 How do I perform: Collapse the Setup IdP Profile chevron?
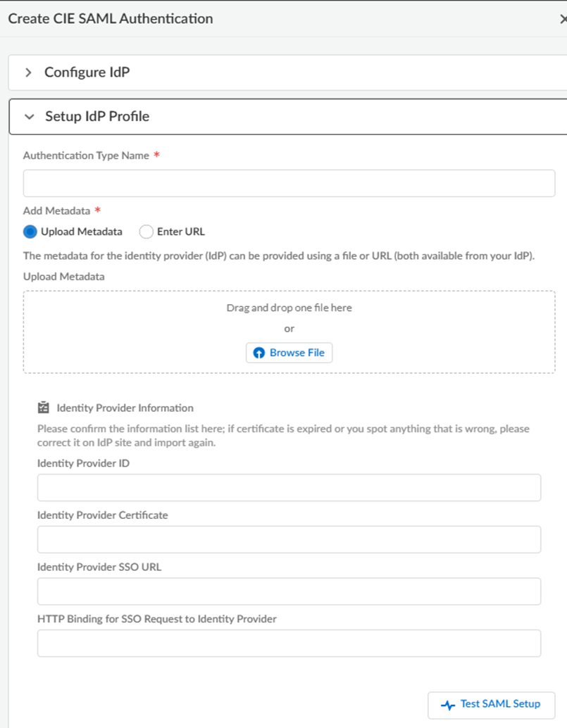point(29,117)
